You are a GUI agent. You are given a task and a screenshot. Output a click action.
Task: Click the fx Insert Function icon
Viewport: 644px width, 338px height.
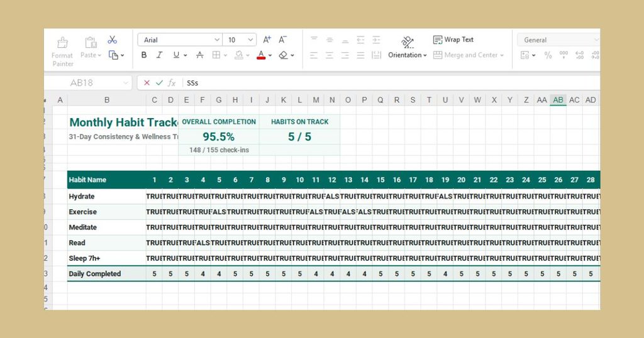[172, 83]
